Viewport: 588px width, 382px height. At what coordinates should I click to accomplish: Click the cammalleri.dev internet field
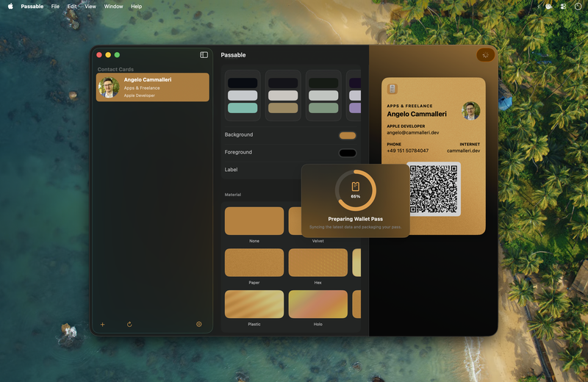464,151
